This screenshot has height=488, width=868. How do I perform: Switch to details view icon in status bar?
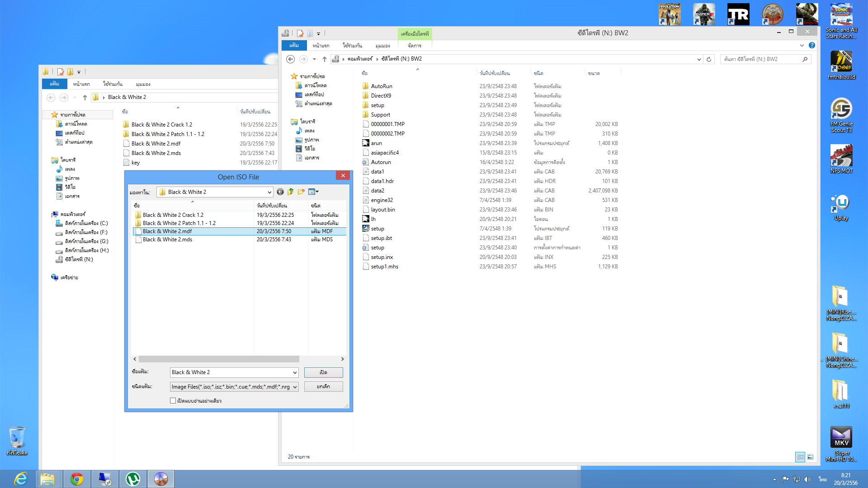pyautogui.click(x=800, y=457)
